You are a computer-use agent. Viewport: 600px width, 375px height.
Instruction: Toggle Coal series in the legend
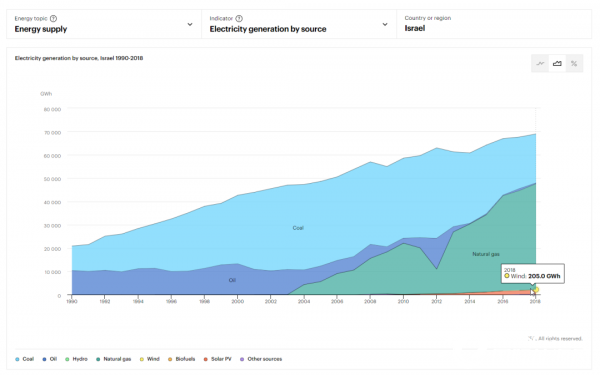tap(24, 359)
